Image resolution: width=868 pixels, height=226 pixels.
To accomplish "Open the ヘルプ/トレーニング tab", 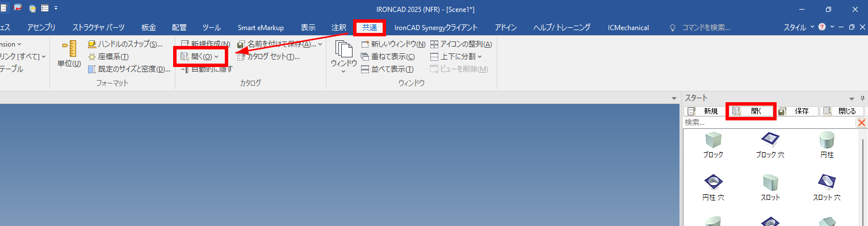I will 561,27.
